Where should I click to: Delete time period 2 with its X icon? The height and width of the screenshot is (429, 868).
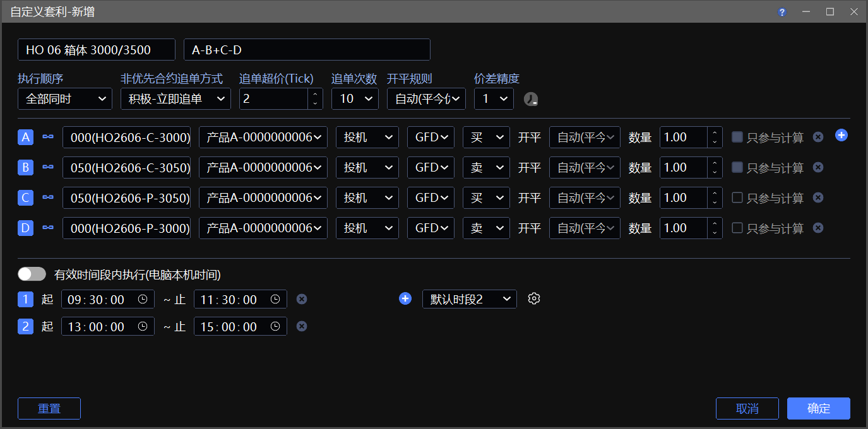(302, 326)
